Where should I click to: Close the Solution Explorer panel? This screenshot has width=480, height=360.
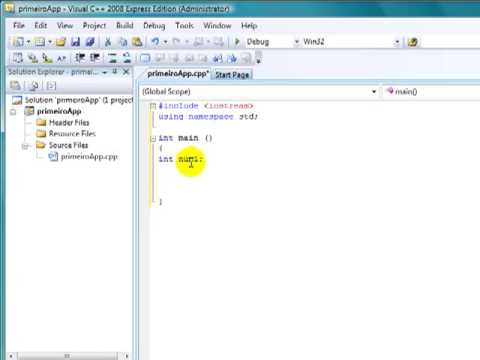(126, 72)
